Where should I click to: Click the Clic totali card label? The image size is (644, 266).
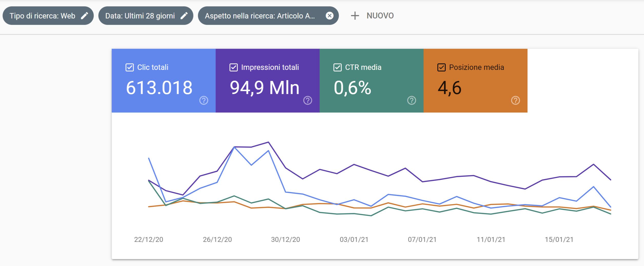(x=153, y=67)
